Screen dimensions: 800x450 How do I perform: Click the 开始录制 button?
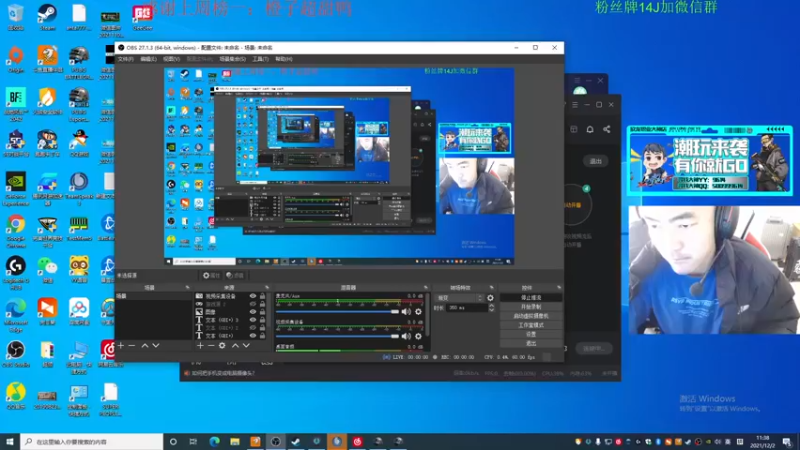(531, 307)
